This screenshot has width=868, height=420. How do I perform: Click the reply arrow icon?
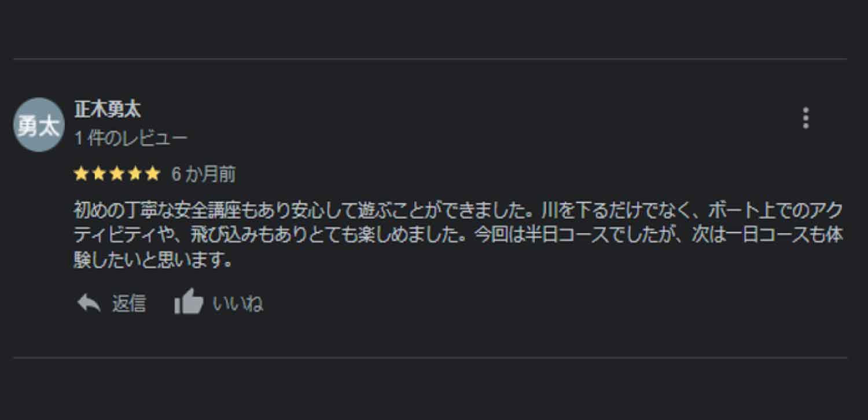tap(89, 303)
